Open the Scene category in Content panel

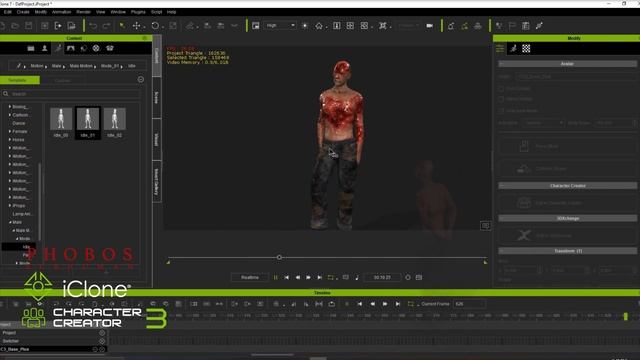[x=71, y=48]
